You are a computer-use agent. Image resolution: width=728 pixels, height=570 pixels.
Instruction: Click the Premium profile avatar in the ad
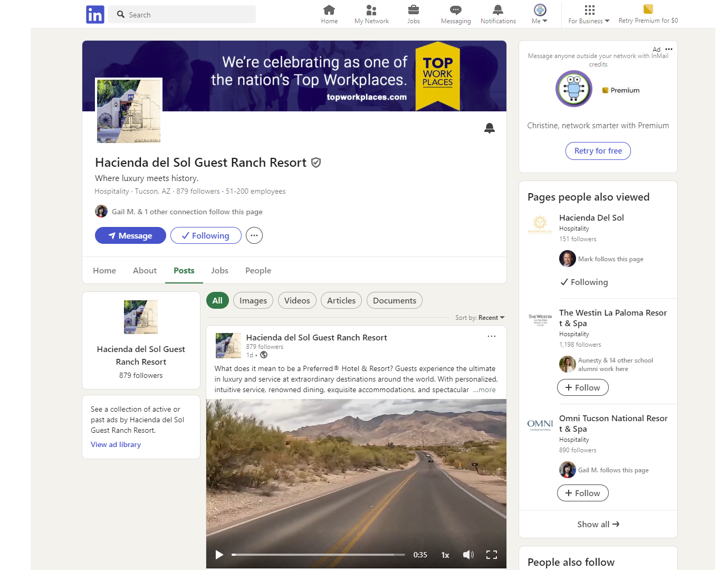574,89
